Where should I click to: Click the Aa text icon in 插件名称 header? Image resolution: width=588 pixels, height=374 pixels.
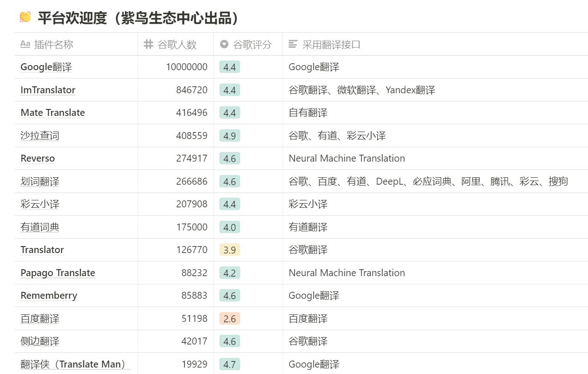[x=25, y=44]
